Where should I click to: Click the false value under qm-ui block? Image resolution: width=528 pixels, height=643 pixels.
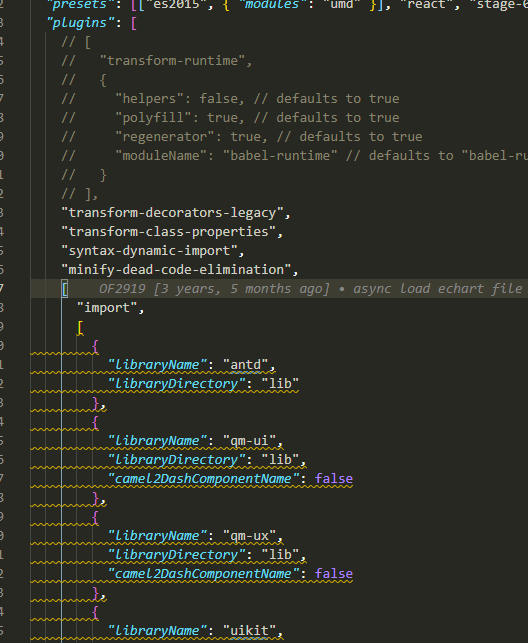[x=334, y=479]
